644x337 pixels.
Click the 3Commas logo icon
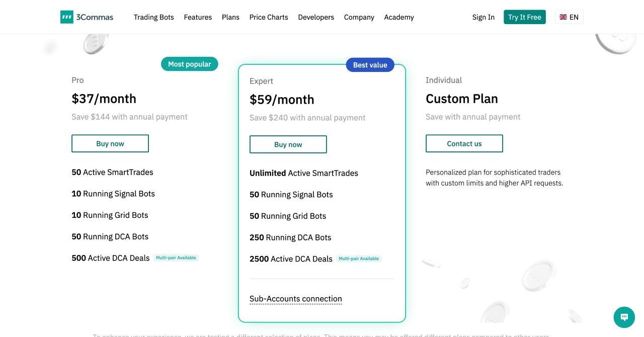click(67, 17)
